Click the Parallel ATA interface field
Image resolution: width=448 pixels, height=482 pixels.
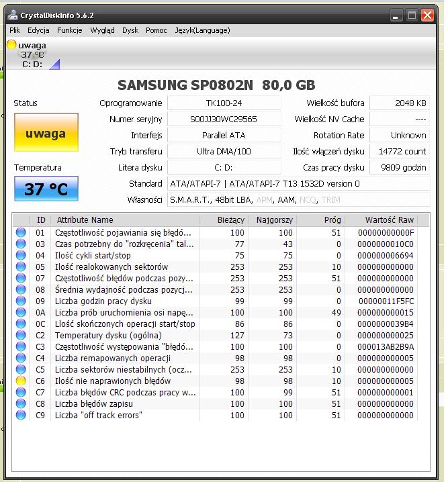tap(224, 135)
